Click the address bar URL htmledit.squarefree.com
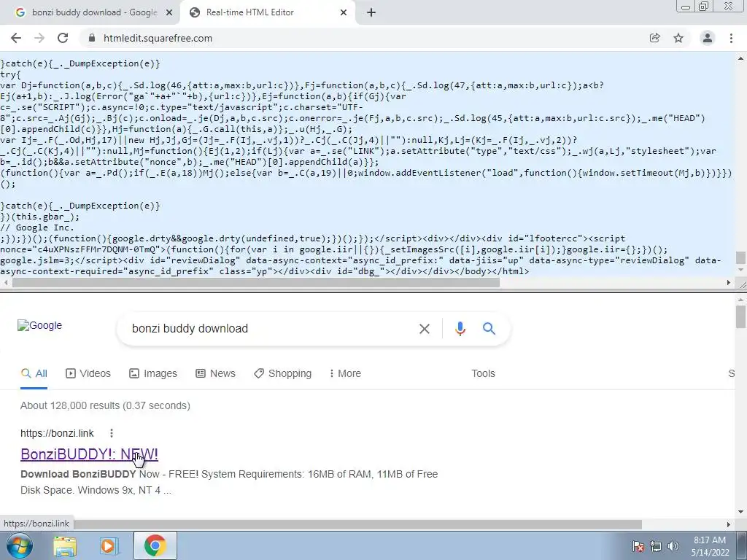The height and width of the screenshot is (560, 747). pos(158,38)
